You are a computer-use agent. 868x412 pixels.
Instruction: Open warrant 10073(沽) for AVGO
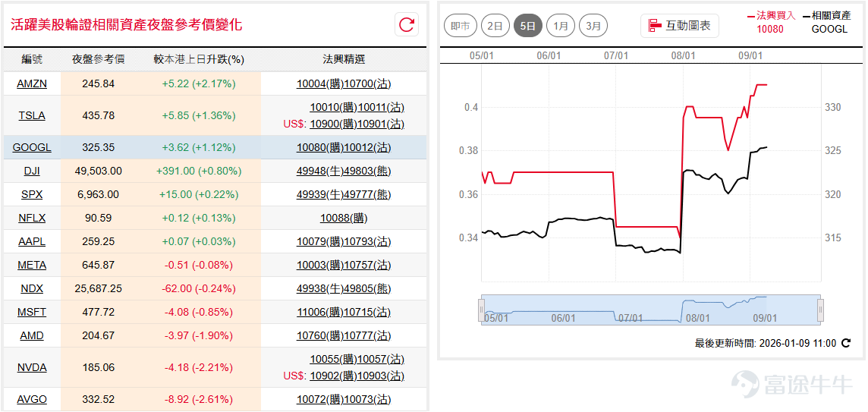click(x=367, y=399)
